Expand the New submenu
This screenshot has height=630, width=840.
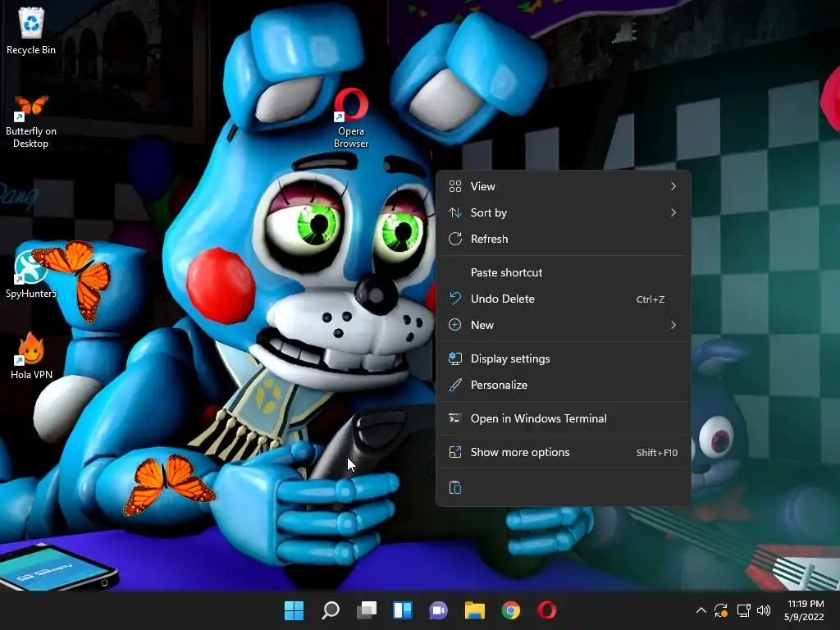tap(564, 325)
